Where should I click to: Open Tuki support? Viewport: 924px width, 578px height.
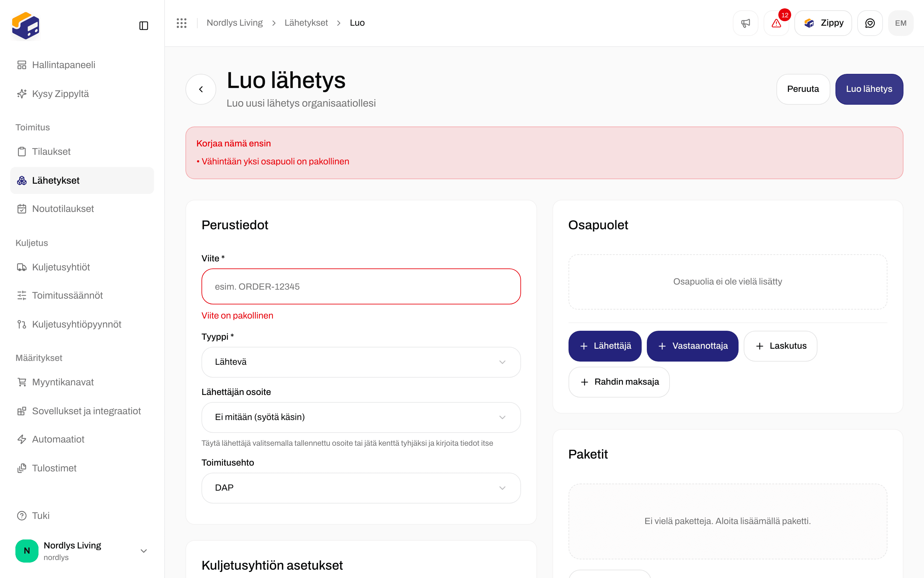(x=82, y=516)
